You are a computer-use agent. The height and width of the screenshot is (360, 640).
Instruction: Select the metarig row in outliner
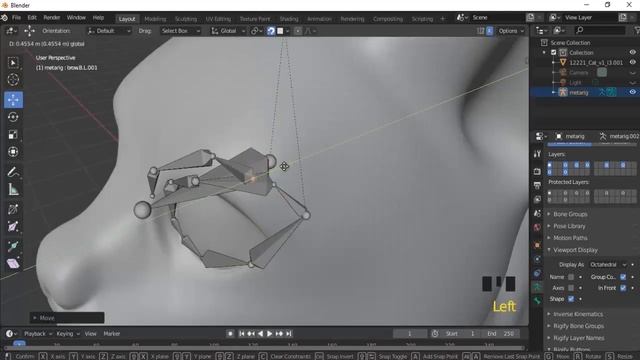pos(584,92)
